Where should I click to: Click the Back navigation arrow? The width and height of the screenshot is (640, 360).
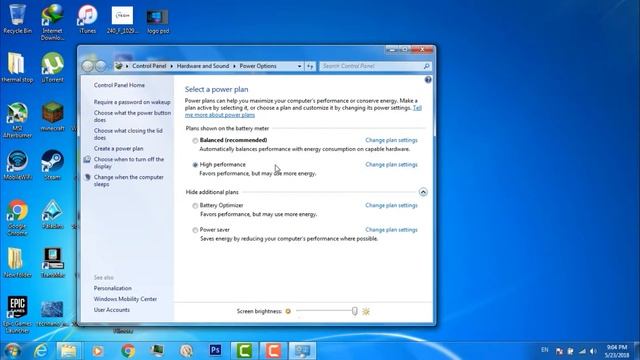[x=88, y=66]
